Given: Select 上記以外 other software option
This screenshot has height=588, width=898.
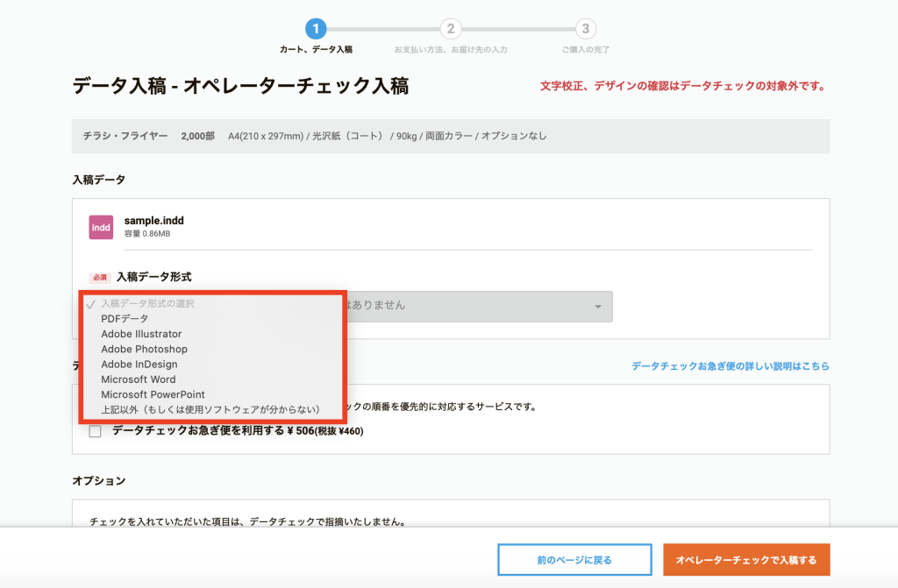Looking at the screenshot, I should 210,409.
